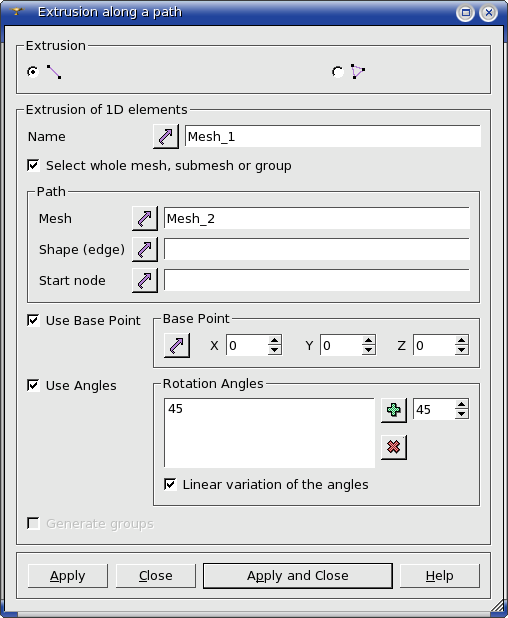Toggle Linear variation of the angles
Viewport: 508px width, 618px height.
tap(170, 484)
